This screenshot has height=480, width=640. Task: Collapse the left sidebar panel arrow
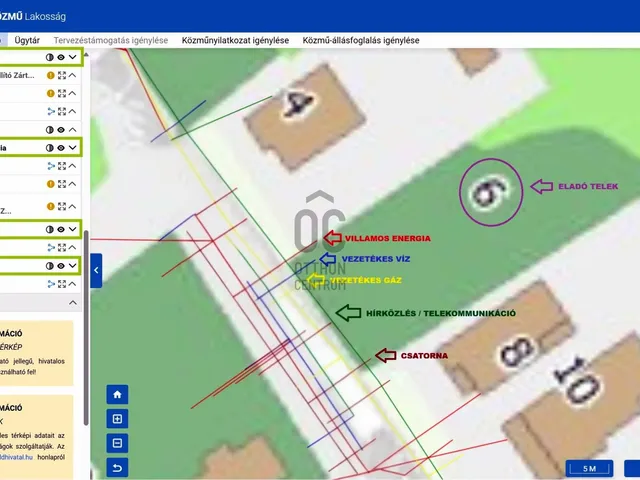[96, 270]
